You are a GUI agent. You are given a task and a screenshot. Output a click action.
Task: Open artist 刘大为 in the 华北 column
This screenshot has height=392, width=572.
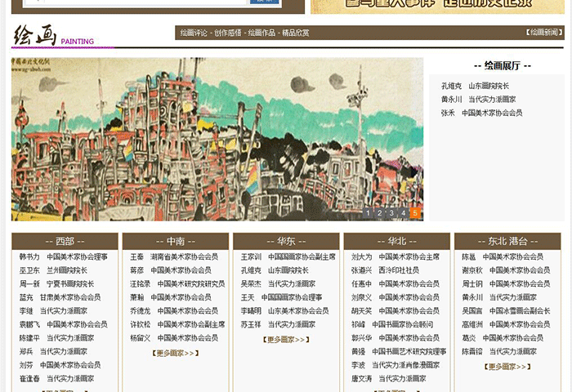pos(361,257)
